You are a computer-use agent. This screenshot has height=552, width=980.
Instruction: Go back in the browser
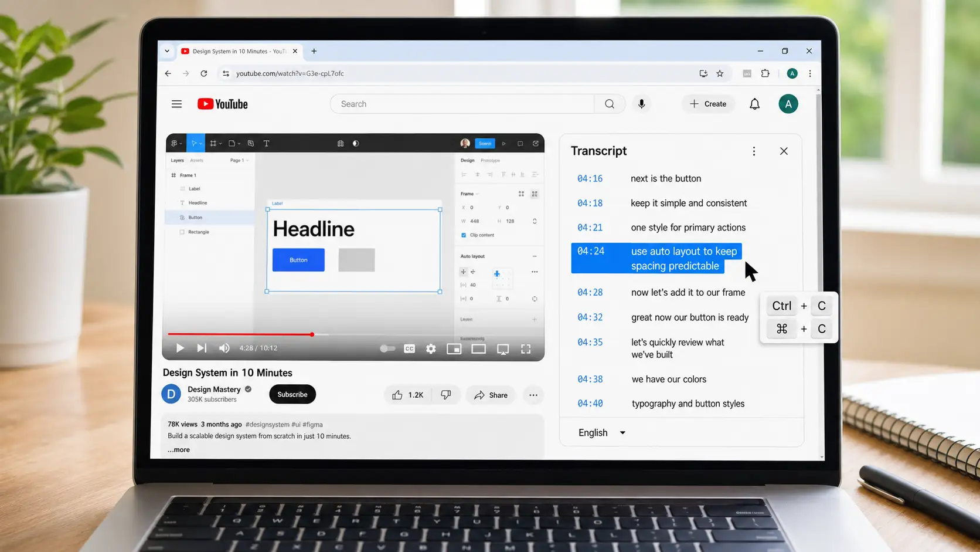(168, 73)
